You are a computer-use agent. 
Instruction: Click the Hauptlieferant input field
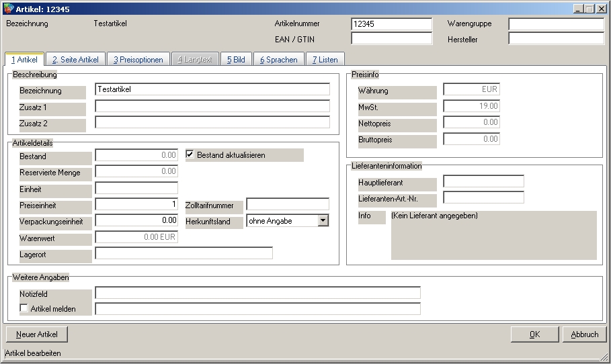pos(483,181)
